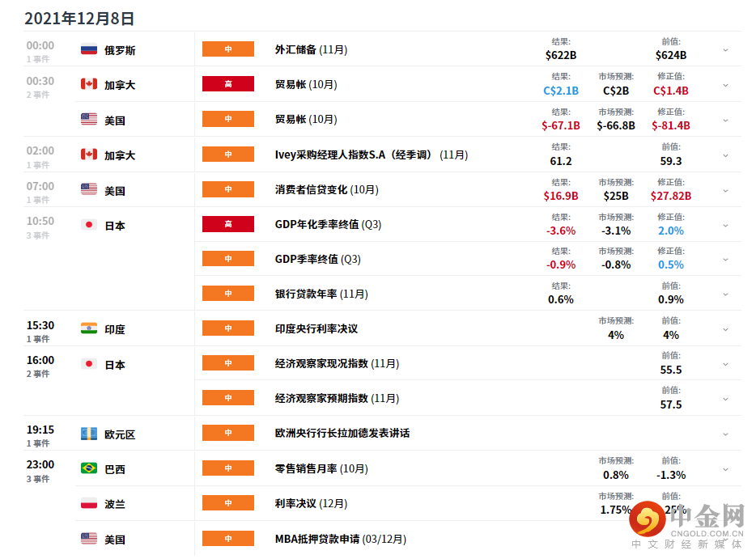
Task: Click the 结果 value $622B
Action: point(561,56)
